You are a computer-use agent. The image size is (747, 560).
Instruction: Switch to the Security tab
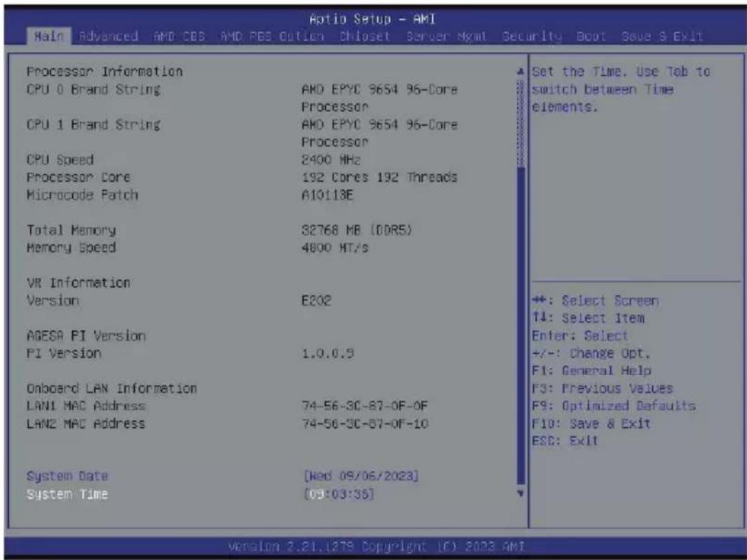coord(532,36)
